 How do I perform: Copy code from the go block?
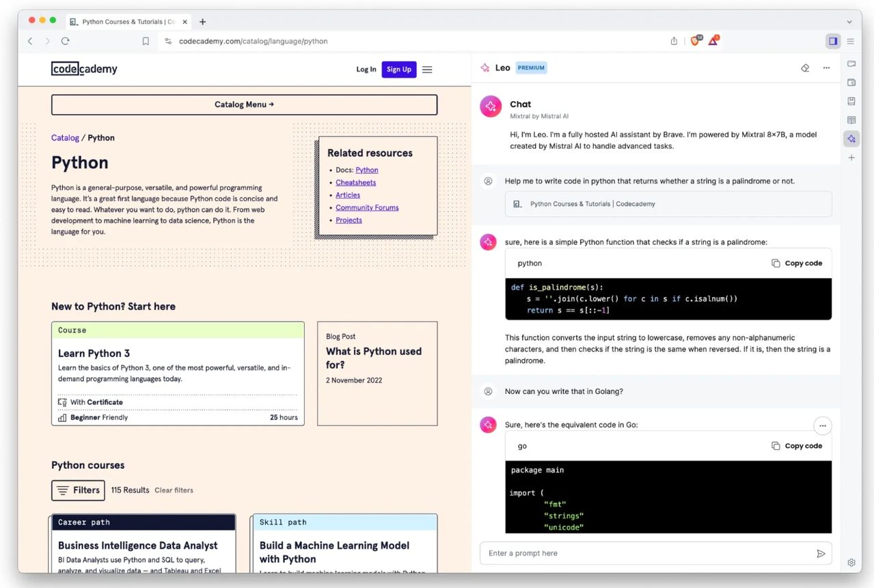tap(797, 446)
